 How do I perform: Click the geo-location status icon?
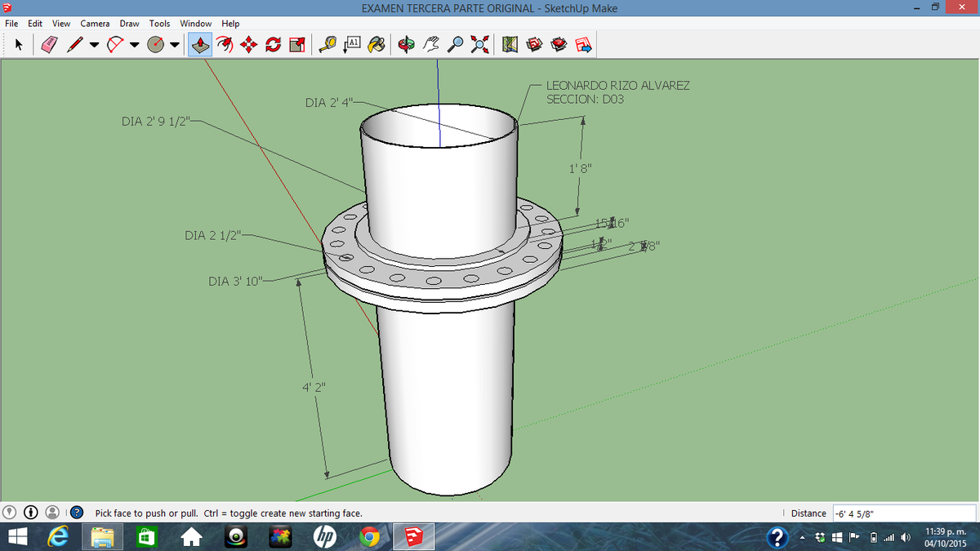point(11,513)
